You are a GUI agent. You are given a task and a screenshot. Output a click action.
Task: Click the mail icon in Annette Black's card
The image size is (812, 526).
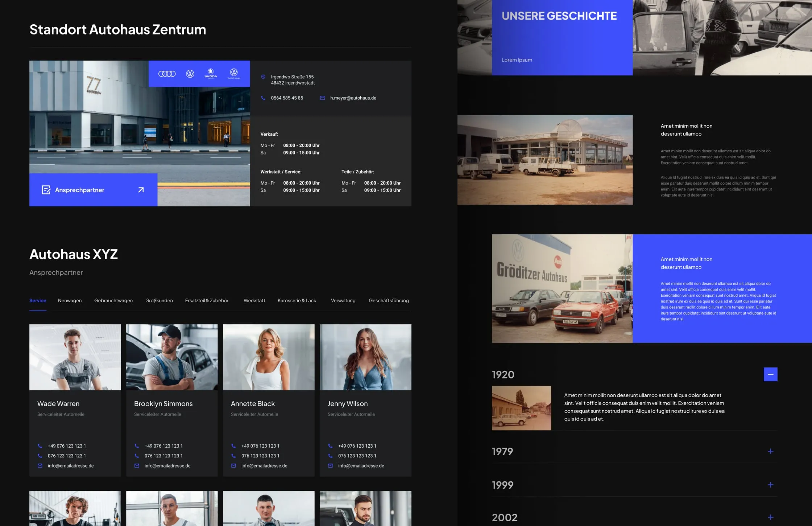click(x=233, y=466)
